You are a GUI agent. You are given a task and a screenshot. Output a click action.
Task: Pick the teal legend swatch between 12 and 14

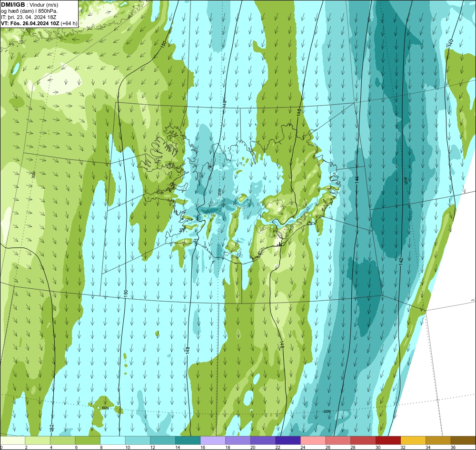(x=163, y=440)
